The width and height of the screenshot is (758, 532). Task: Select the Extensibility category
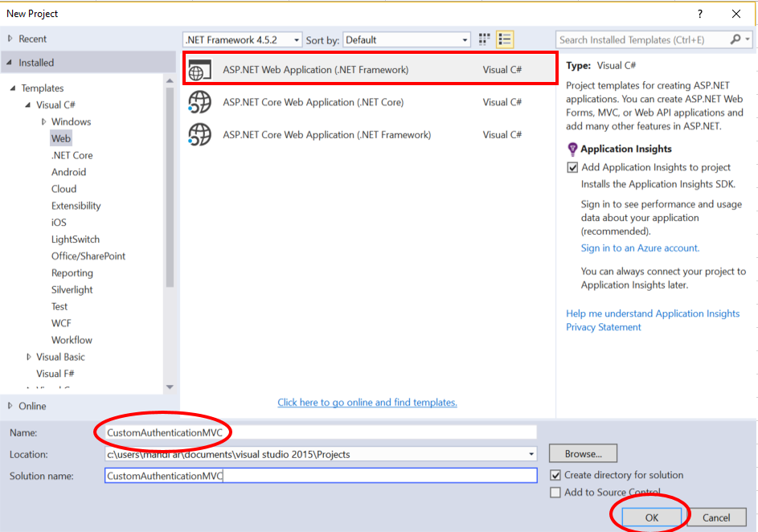(x=76, y=206)
